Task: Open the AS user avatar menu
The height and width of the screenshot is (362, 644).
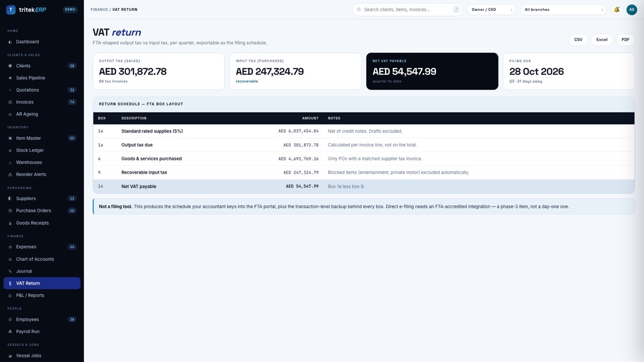Action: click(x=631, y=10)
